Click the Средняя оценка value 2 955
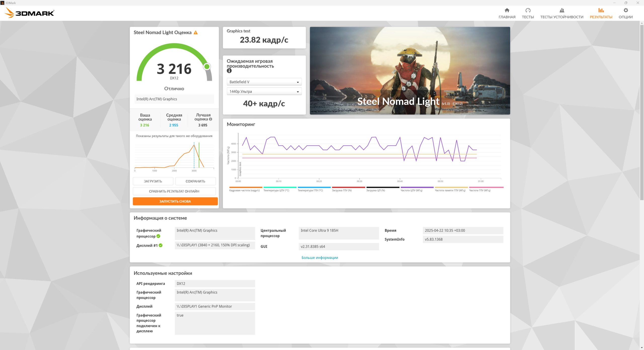 (174, 125)
